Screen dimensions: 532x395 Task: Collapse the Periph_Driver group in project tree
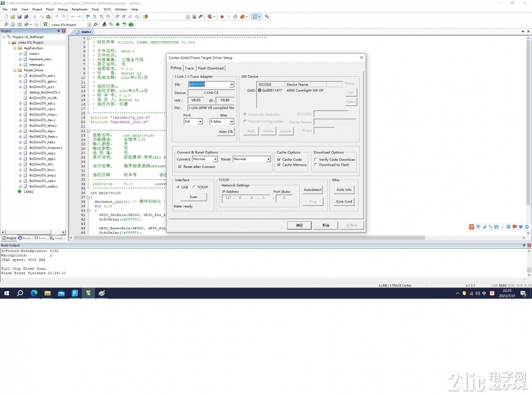15,70
